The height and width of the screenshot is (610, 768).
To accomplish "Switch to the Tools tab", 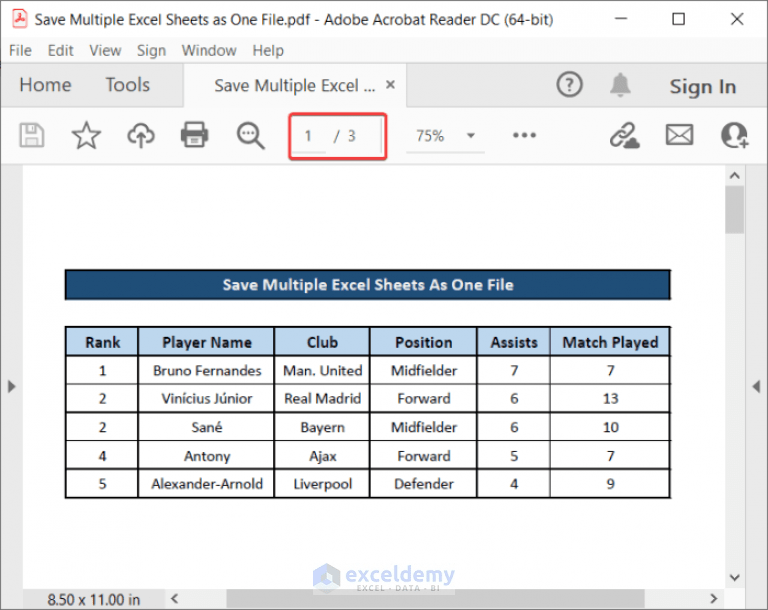I will 128,85.
